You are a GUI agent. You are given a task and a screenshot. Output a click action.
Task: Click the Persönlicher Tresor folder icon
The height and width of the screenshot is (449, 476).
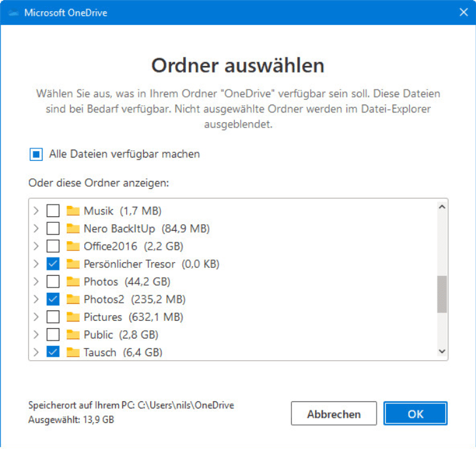73,263
